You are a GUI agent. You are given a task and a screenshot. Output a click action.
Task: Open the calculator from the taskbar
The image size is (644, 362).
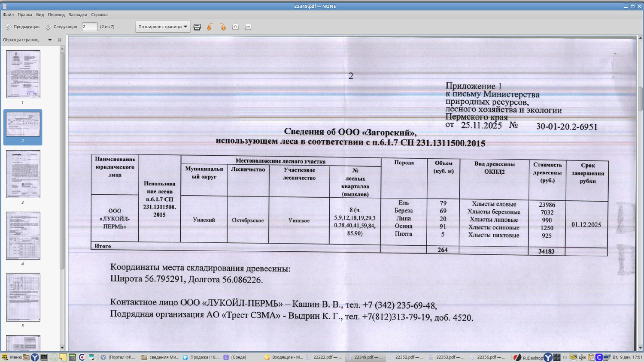point(72,357)
